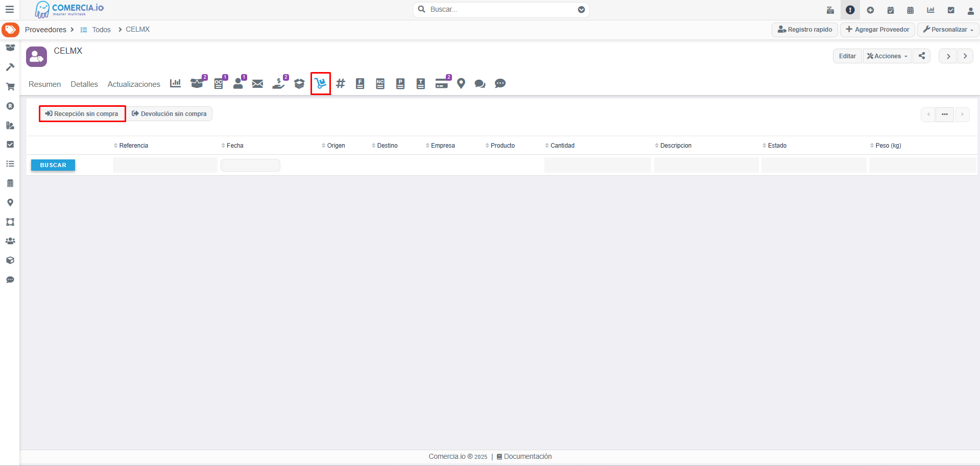Viewport: 980px width, 466px height.
Task: Click Recepción sin compra button
Action: tap(82, 113)
